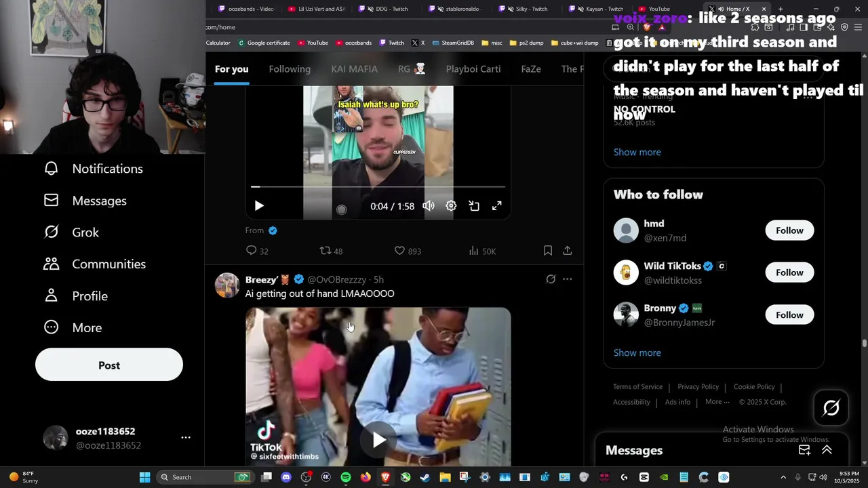The width and height of the screenshot is (868, 488).
Task: Open the SteamGridDB bookmark
Action: point(452,43)
